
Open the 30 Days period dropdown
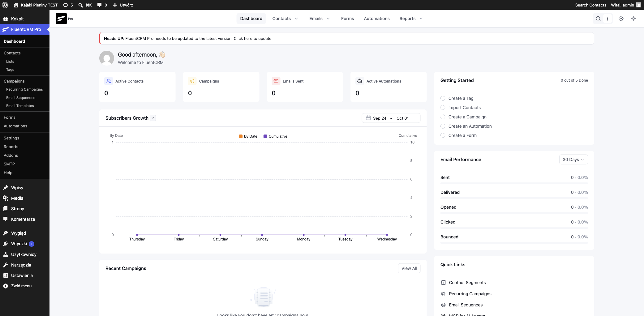point(573,160)
